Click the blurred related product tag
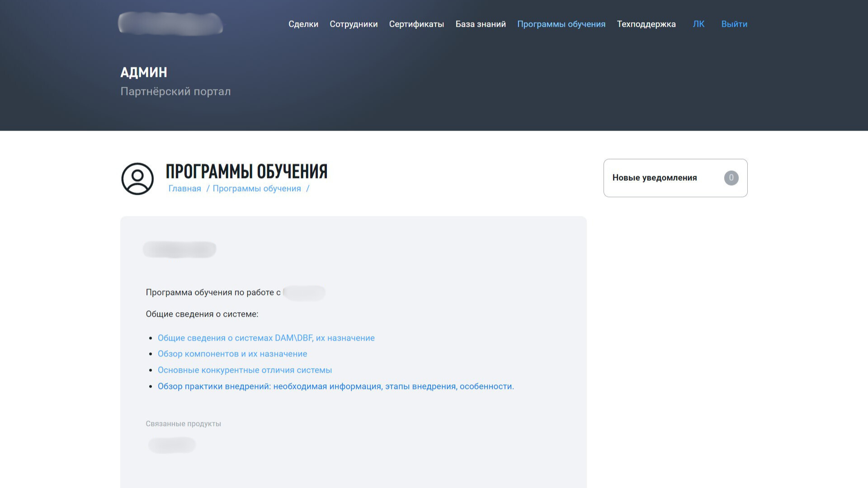Viewport: 868px width, 488px height. 172,445
